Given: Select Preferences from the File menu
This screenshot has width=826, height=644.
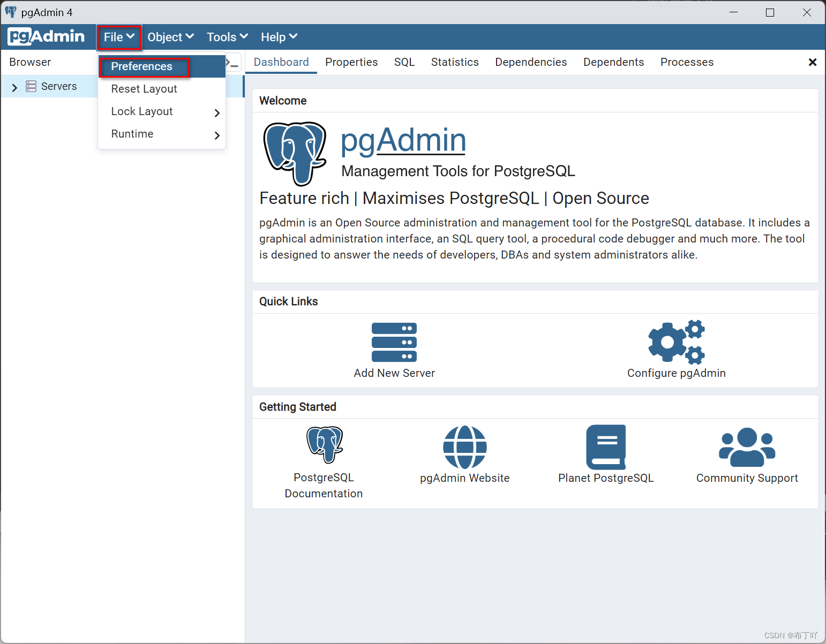Looking at the screenshot, I should (x=162, y=66).
